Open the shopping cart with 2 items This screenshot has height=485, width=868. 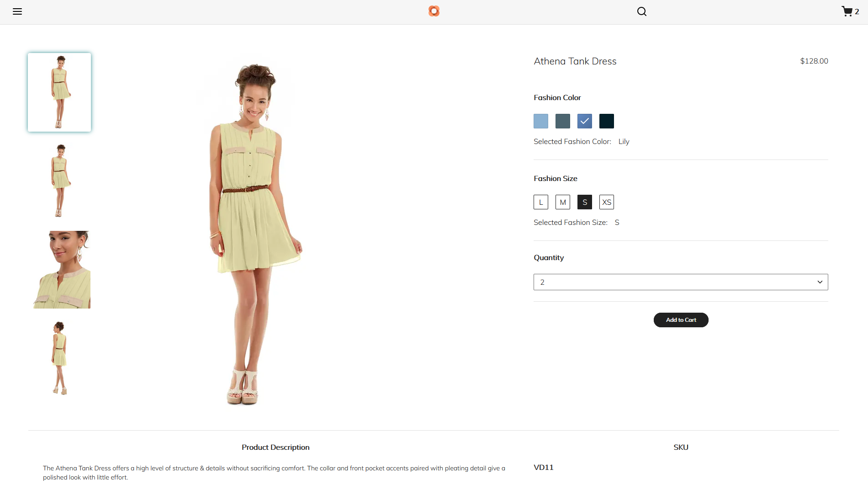850,11
